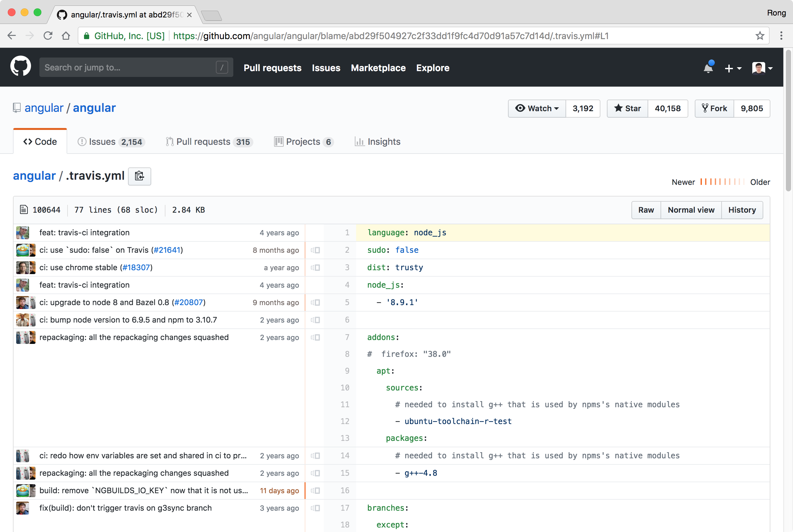
Task: Click the repository book icon
Action: tap(16, 108)
